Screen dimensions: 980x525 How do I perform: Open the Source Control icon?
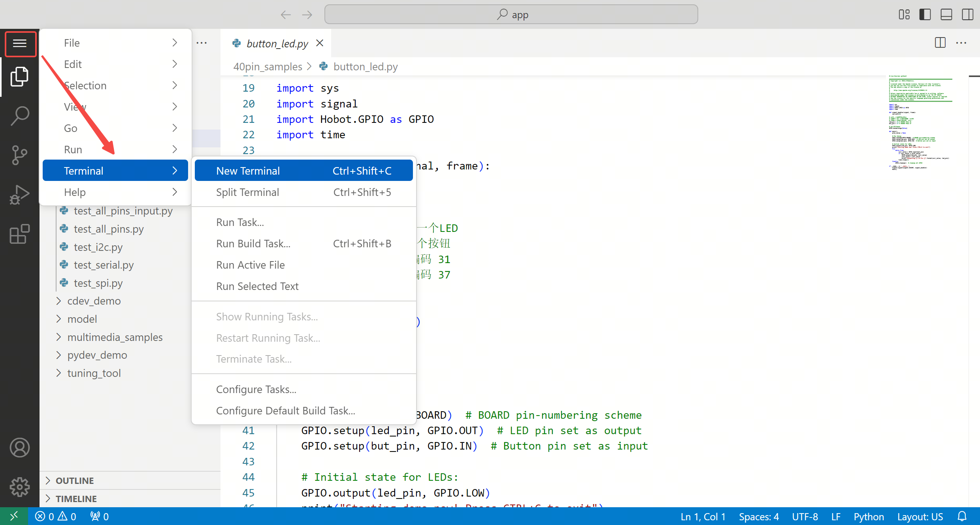point(19,155)
